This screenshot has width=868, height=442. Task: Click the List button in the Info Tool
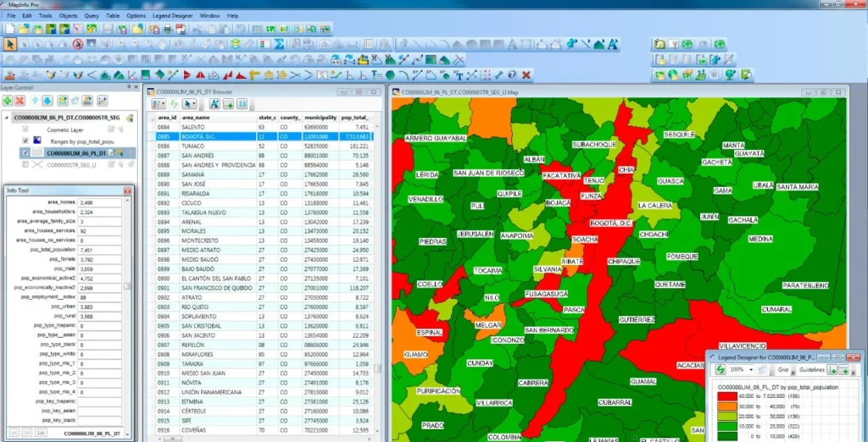point(41,433)
